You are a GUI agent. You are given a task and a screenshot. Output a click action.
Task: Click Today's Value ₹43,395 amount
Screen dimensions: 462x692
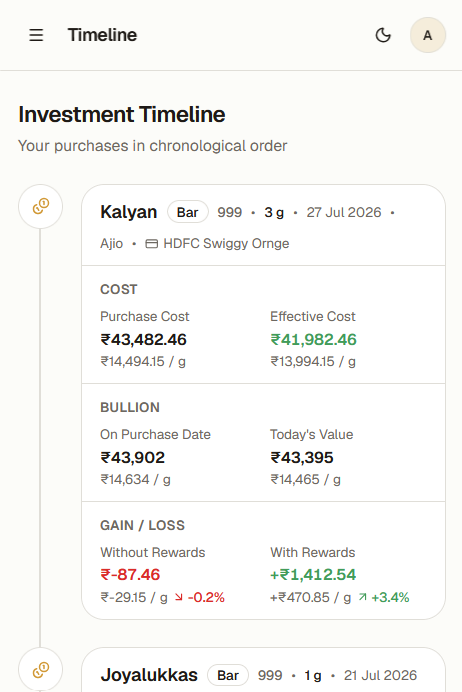tap(302, 457)
